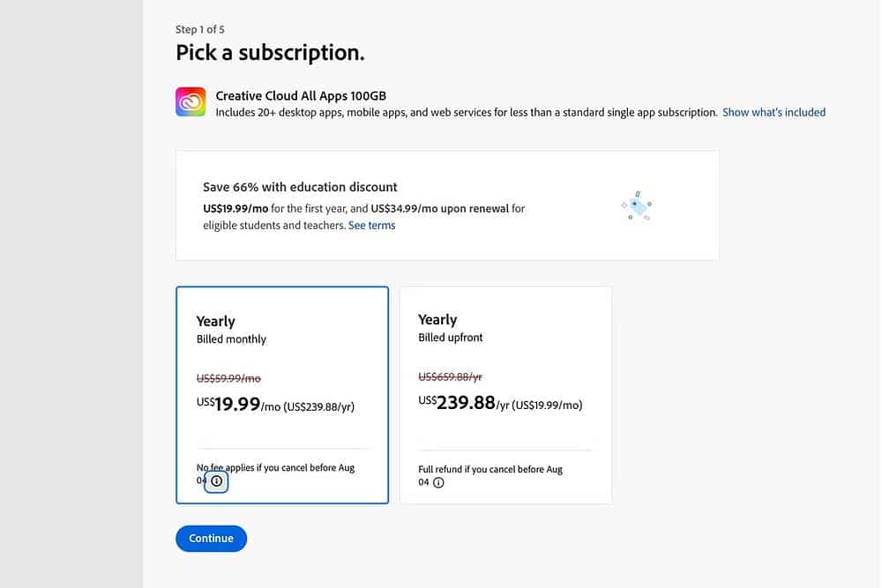This screenshot has height=588, width=882.
Task: Click the Step 1 of 5 indicator
Action: point(200,30)
